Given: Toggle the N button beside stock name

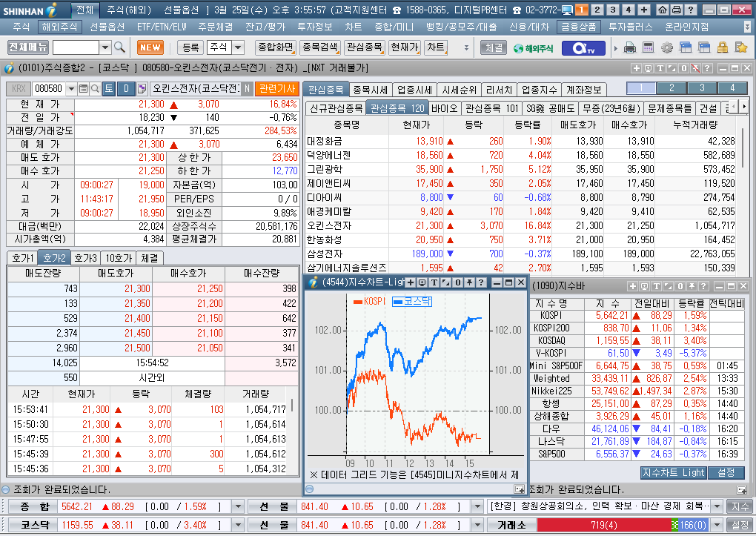Looking at the screenshot, I should (247, 89).
